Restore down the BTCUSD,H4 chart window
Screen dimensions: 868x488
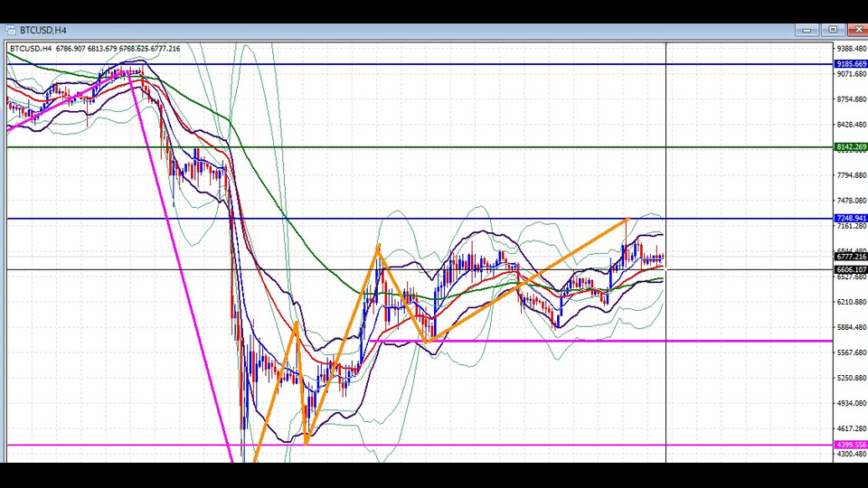pyautogui.click(x=833, y=30)
